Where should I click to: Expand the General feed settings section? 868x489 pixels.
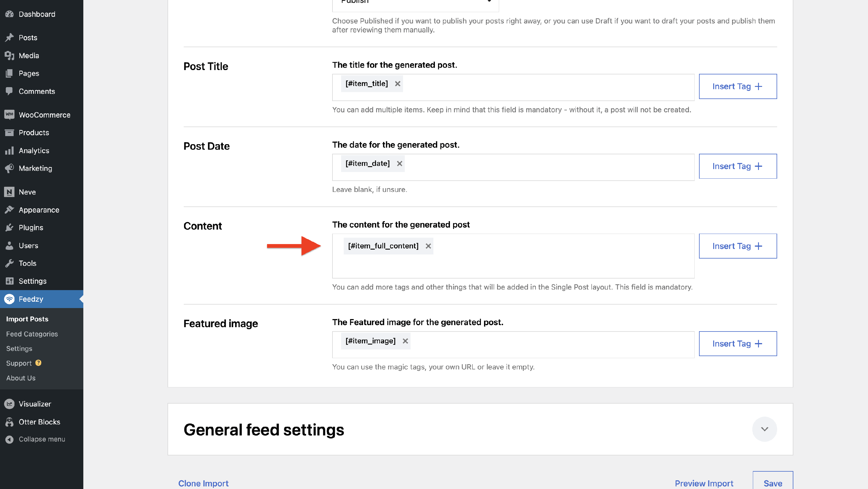(x=764, y=429)
